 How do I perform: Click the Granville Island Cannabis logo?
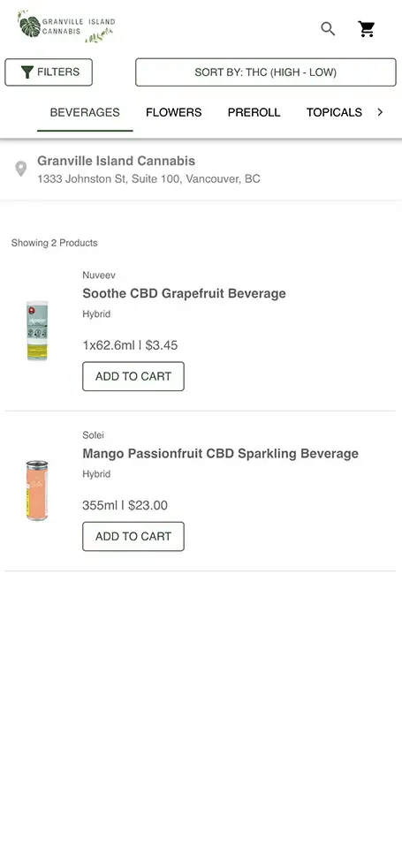click(66, 26)
